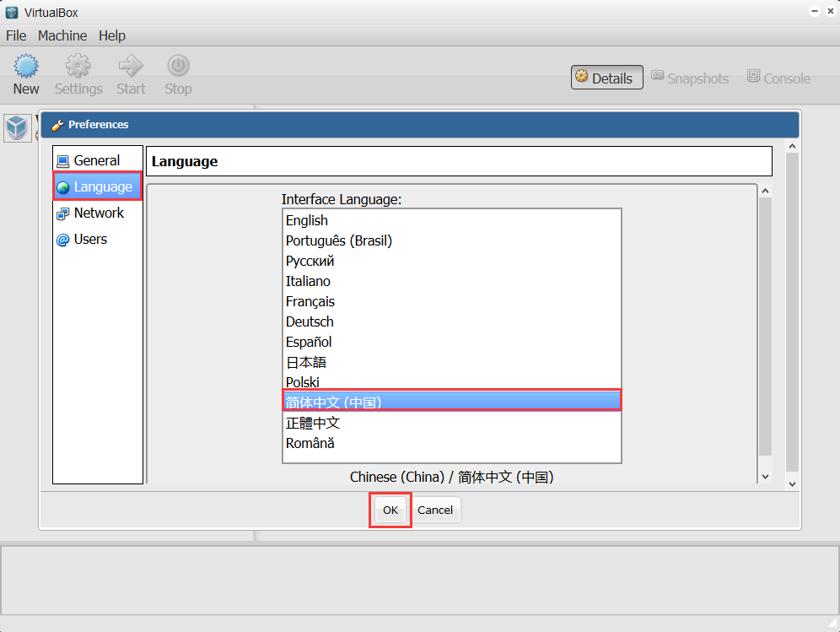Click the VirtualBox app icon in the title bar
This screenshot has width=840, height=632.
click(x=12, y=13)
